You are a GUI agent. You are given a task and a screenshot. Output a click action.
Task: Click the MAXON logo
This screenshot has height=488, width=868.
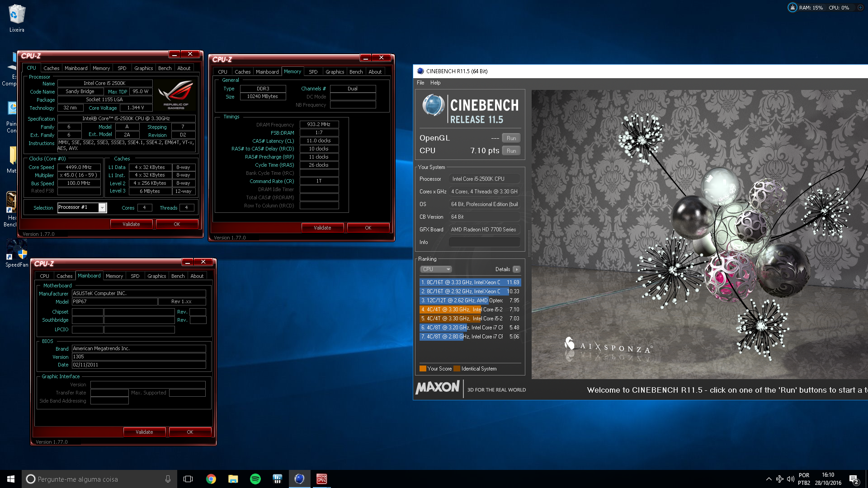tap(438, 388)
